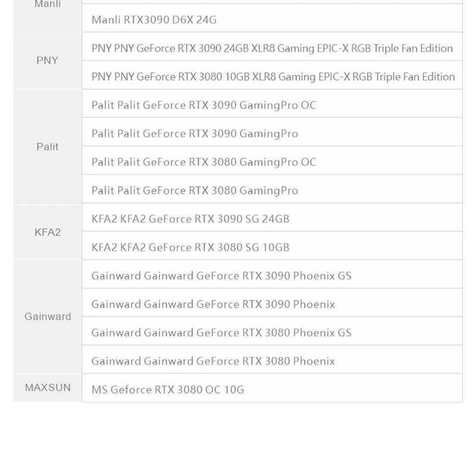Select Gainward RTX 3080 Phoenix GS row
476x476 pixels.
221,333
